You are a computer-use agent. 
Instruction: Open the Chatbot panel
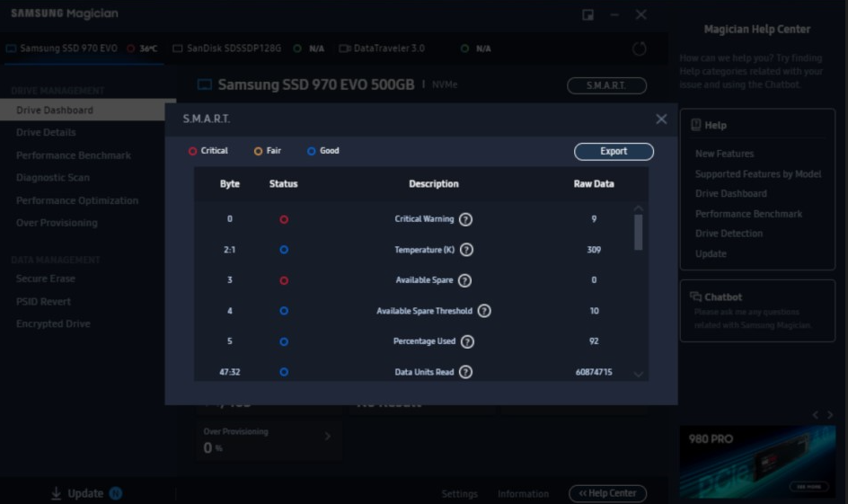click(x=757, y=311)
